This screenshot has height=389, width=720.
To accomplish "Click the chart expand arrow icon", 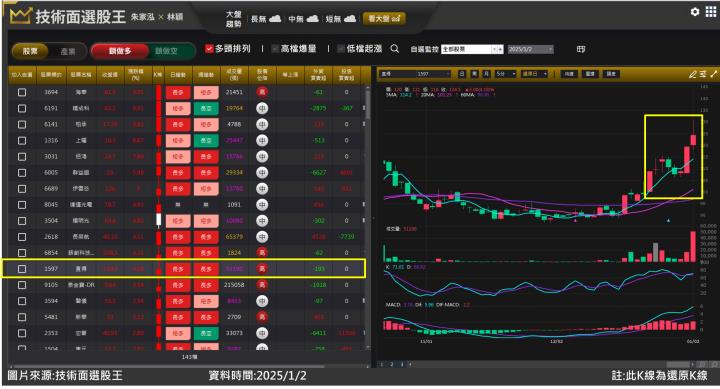I will click(714, 74).
